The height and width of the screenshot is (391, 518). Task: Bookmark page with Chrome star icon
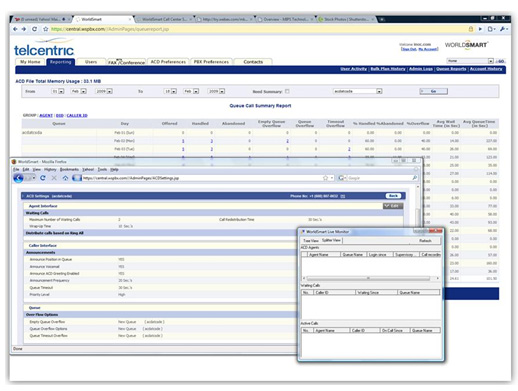(x=45, y=29)
